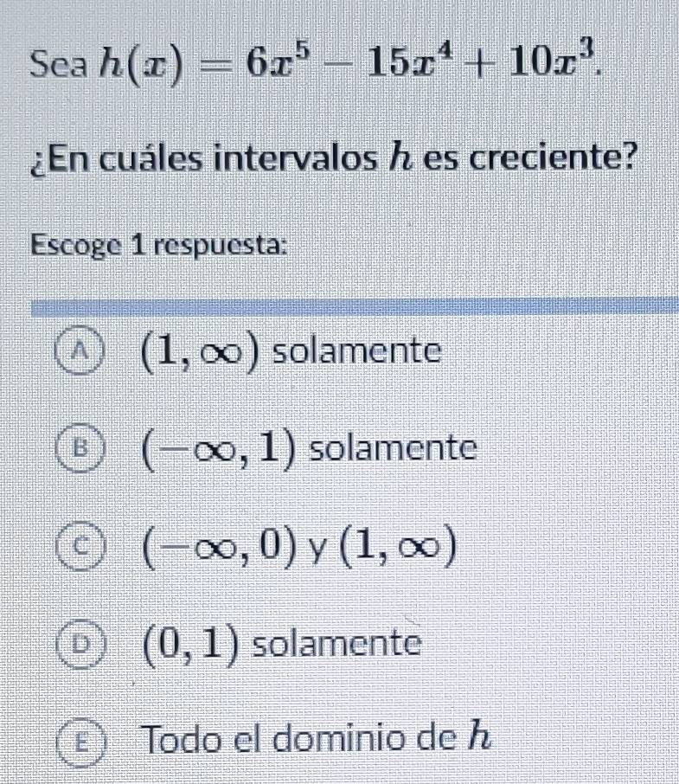679x784 pixels.
Task: Pick radio button C circle
Action: [x=80, y=543]
